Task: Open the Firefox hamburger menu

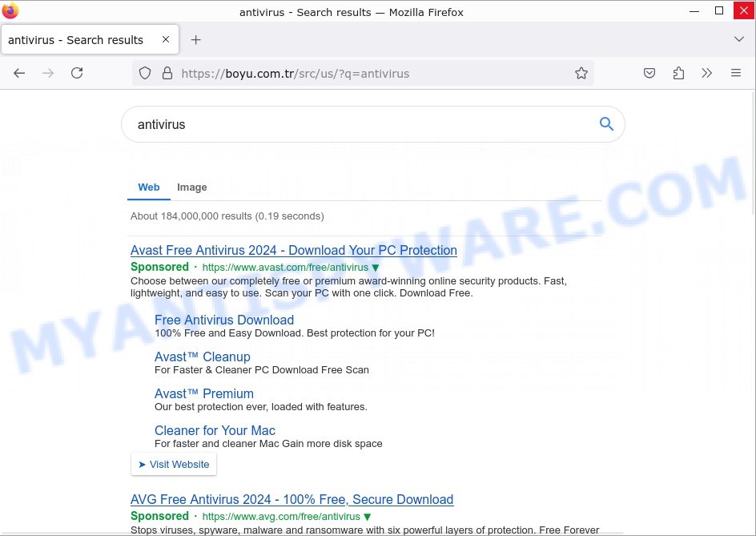Action: point(736,74)
